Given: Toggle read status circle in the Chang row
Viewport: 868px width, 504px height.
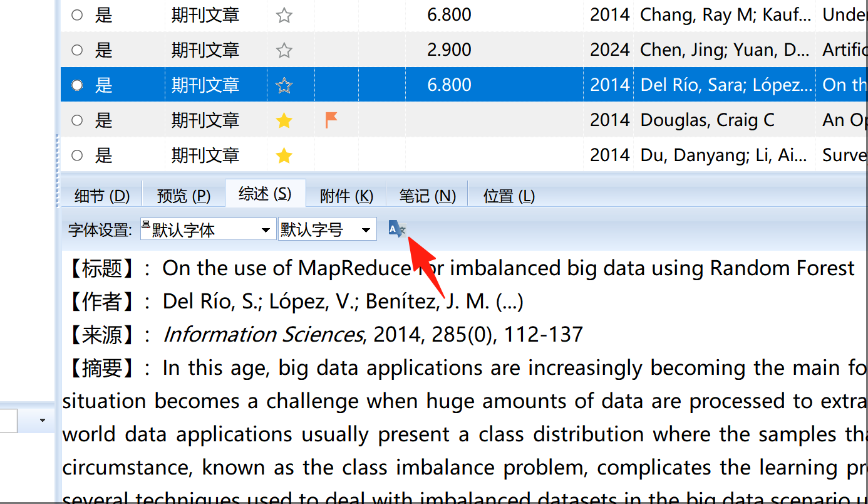Looking at the screenshot, I should click(77, 15).
